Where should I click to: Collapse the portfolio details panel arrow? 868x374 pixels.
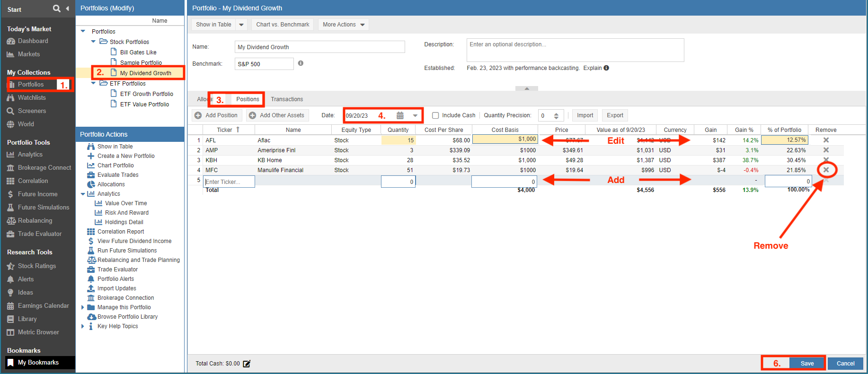coord(527,88)
